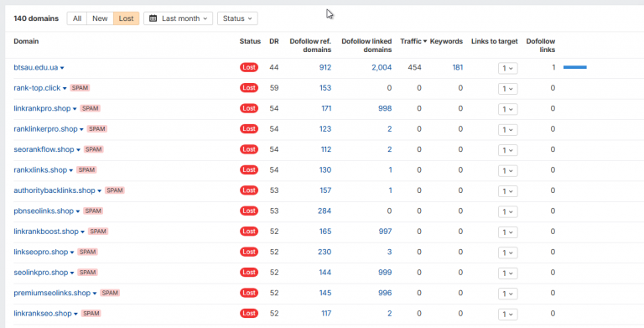Image resolution: width=644 pixels, height=328 pixels.
Task: Click the Lost status badge for linkrankseo.shop
Action: [249, 314]
